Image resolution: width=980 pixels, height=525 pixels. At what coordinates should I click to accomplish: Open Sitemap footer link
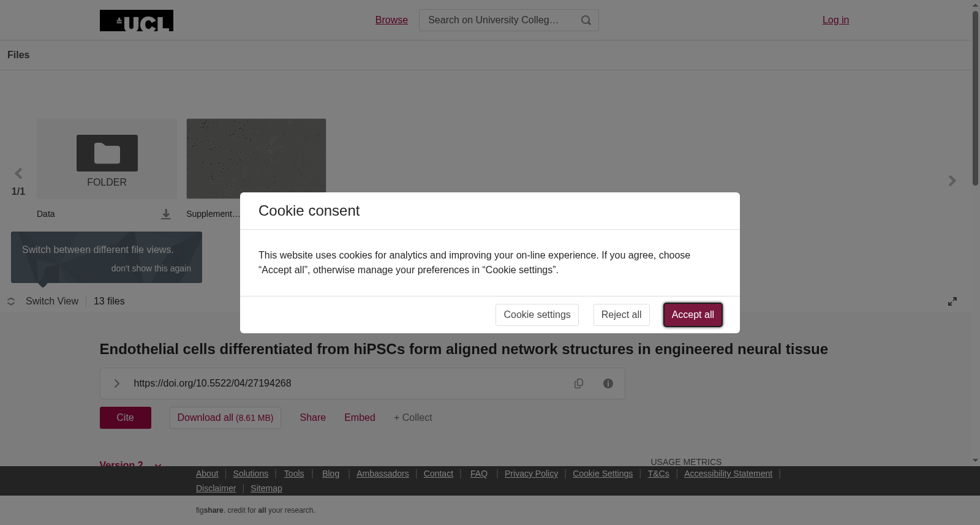coord(266,488)
